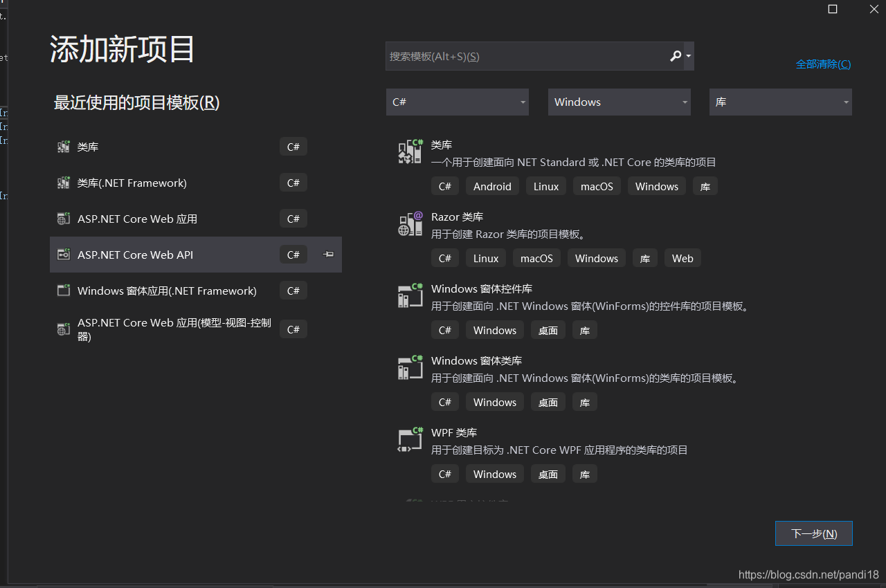Click the 类库(.NET Framework) template icon

tap(64, 183)
